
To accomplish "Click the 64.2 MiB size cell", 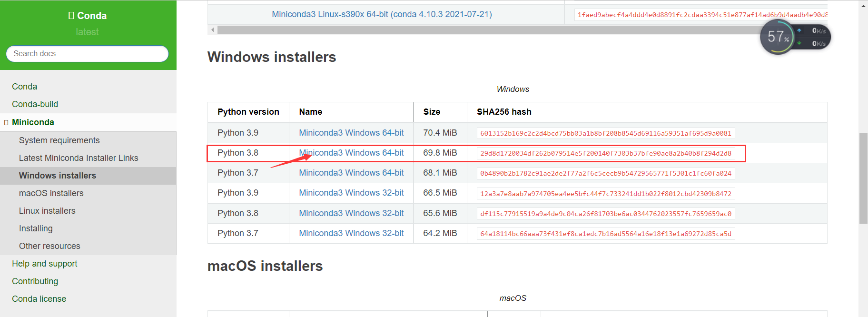I will 440,233.
